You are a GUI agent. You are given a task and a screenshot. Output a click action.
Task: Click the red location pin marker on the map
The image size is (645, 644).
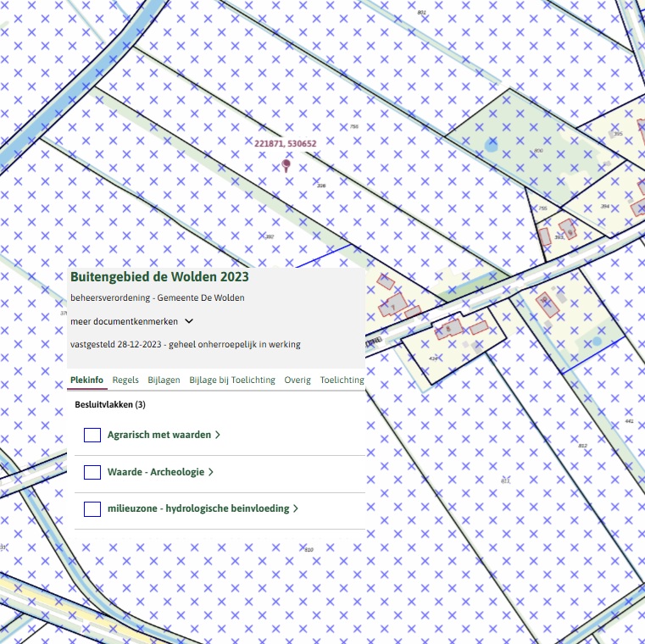click(x=286, y=165)
